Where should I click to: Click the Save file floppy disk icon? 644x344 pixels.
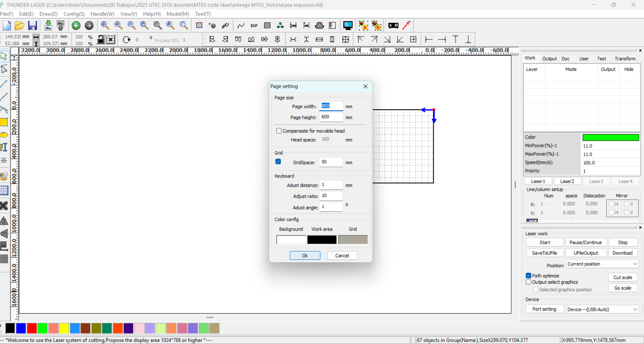point(32,26)
